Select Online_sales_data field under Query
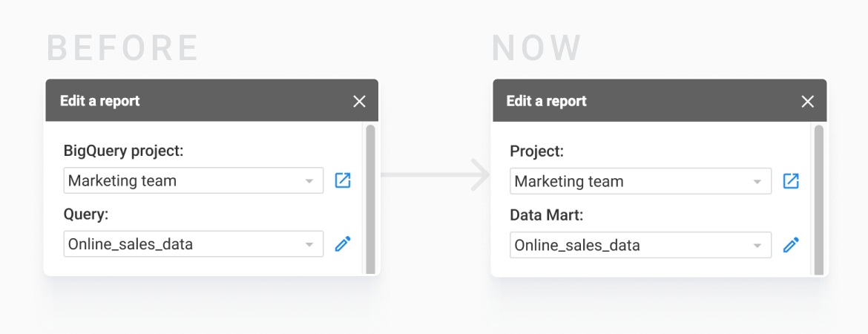 (x=194, y=244)
